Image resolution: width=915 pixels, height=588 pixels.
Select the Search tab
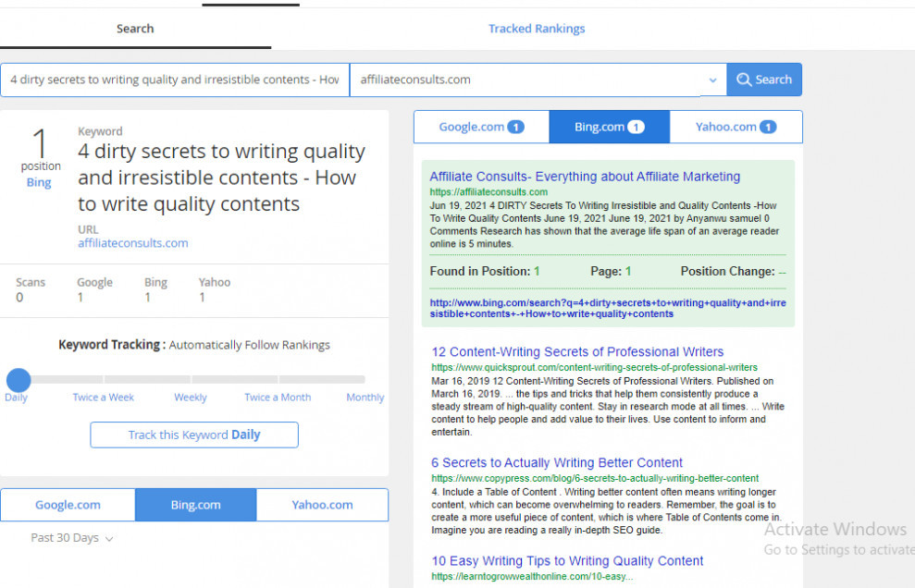click(x=135, y=29)
